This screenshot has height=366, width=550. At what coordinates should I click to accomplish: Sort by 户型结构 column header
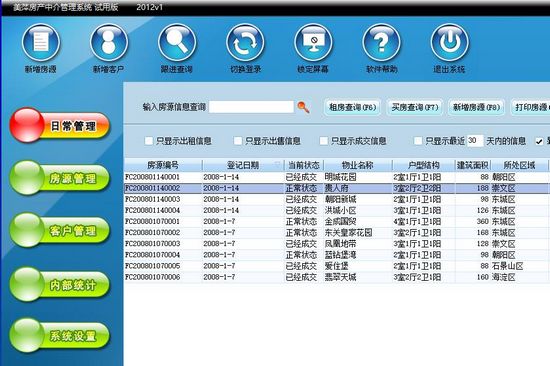[423, 165]
